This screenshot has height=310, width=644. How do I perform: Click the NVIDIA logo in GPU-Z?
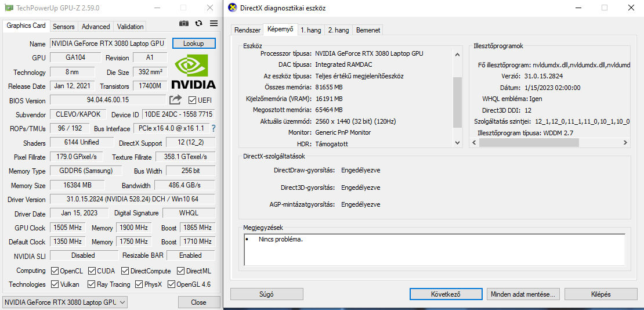click(x=193, y=73)
